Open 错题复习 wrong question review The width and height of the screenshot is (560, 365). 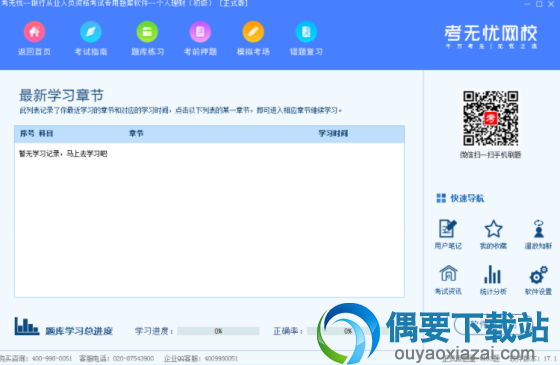[306, 32]
